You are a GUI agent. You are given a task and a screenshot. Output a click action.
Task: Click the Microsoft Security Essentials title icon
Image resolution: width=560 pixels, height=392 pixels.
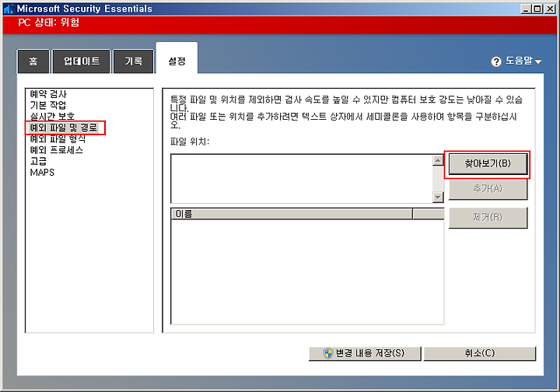pyautogui.click(x=9, y=9)
